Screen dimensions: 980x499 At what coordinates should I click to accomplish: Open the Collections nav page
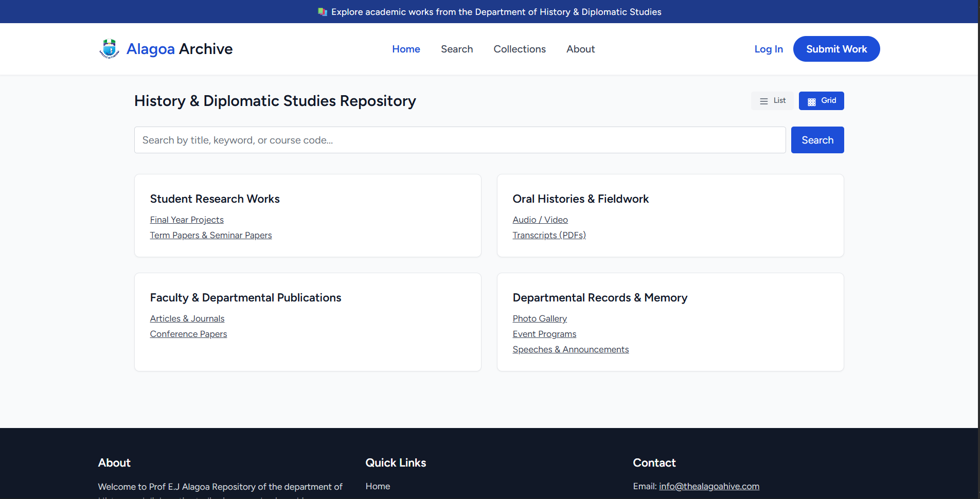point(519,49)
